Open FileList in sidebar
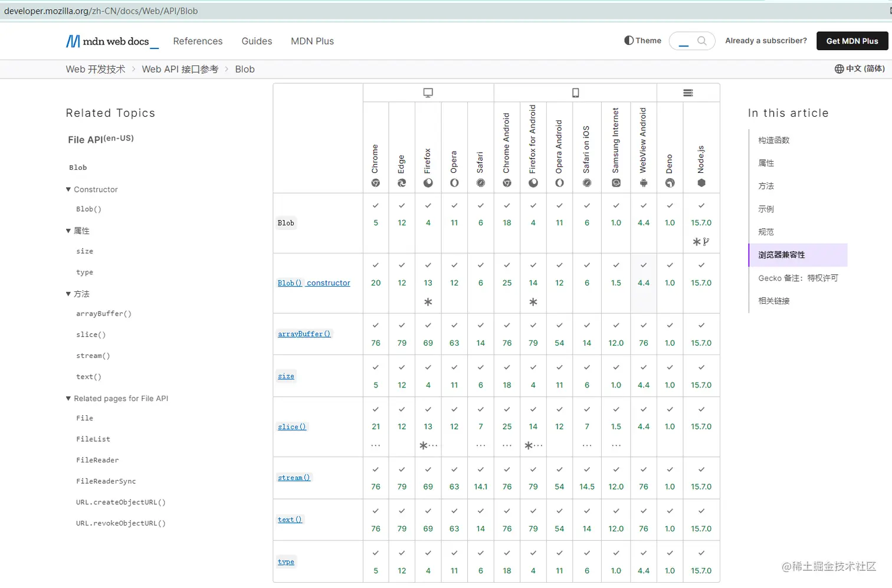892x588 pixels. coord(93,439)
